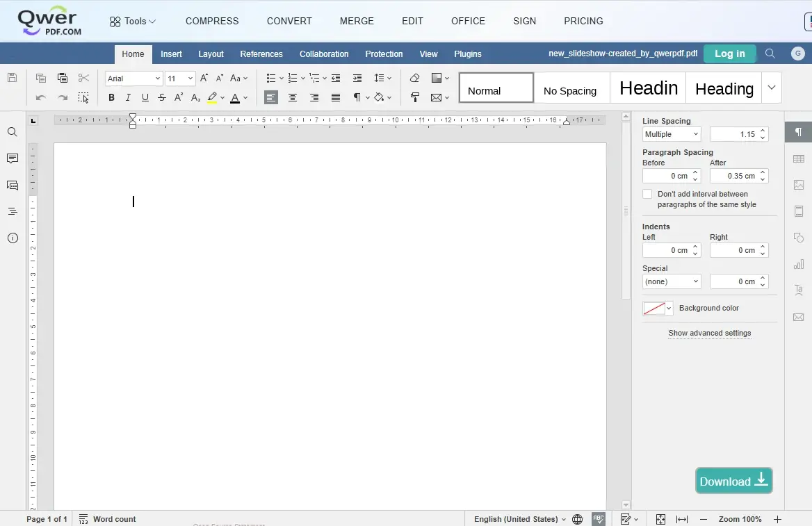
Task: Redo the last action
Action: (x=62, y=97)
